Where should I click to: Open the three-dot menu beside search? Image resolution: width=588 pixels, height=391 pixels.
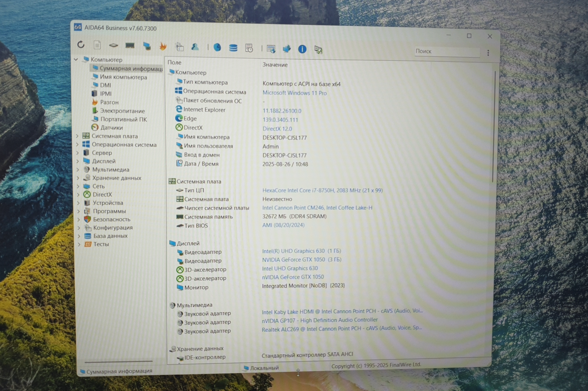[488, 53]
